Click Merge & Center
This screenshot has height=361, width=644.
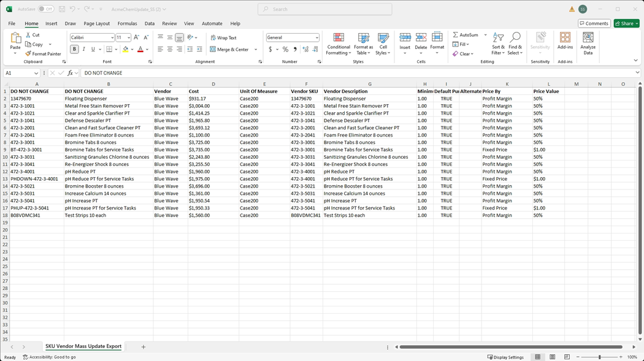(229, 49)
